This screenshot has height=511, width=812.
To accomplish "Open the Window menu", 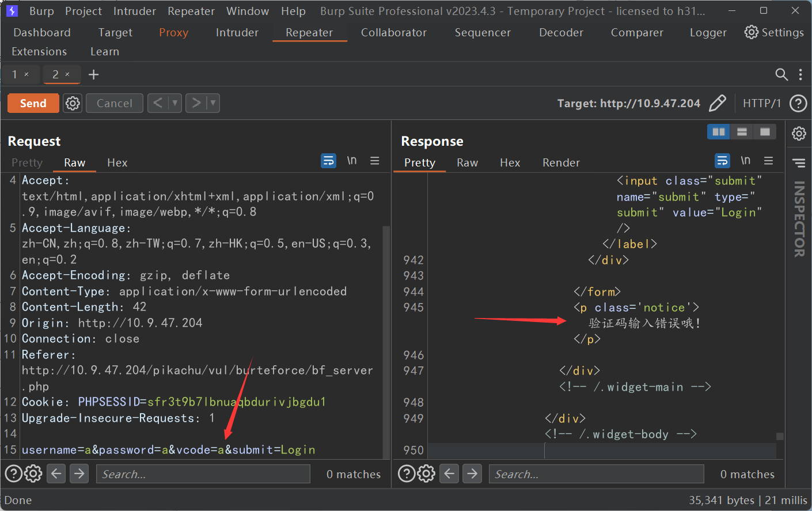I will [248, 11].
